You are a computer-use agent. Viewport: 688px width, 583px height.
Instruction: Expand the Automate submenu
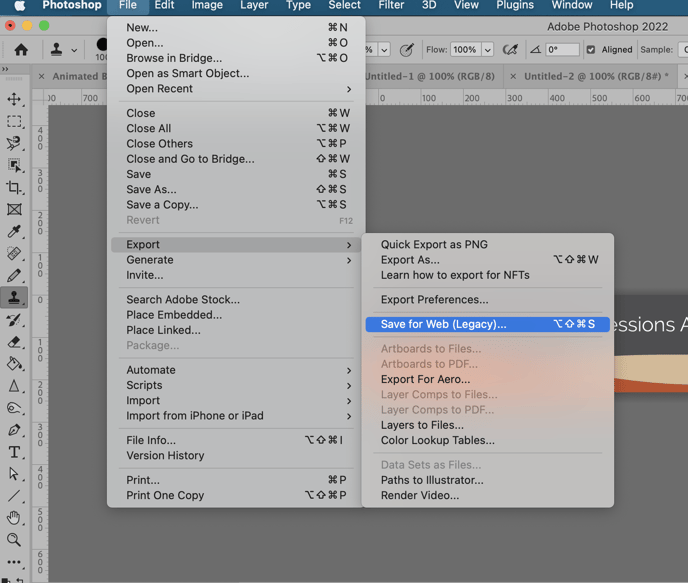pyautogui.click(x=236, y=370)
